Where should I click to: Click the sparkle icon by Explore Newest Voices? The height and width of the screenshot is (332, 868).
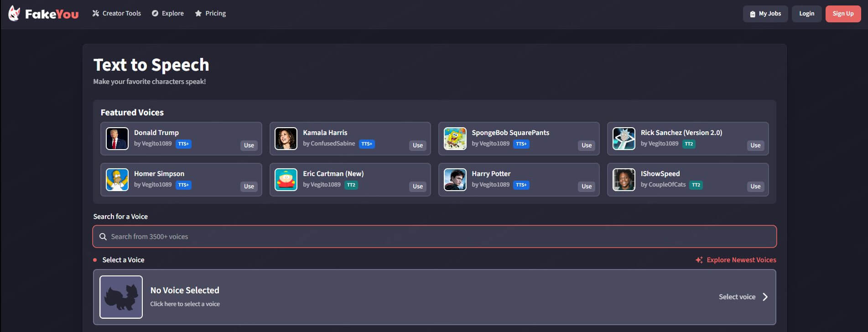pyautogui.click(x=699, y=260)
